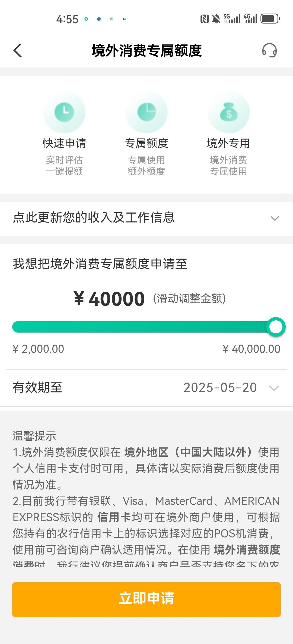The width and height of the screenshot is (293, 644).
Task: Click the slider's white thumb handle
Action: click(x=276, y=327)
